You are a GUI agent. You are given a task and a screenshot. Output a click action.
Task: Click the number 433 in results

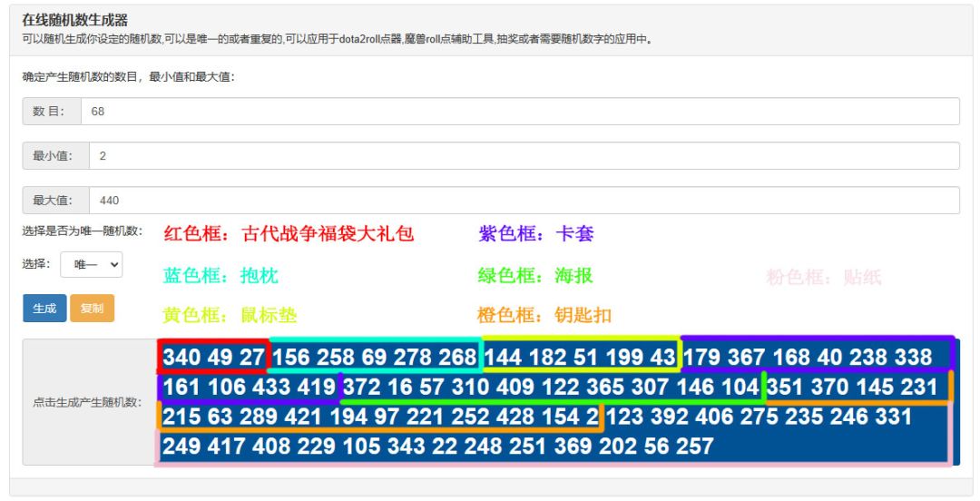pos(272,388)
